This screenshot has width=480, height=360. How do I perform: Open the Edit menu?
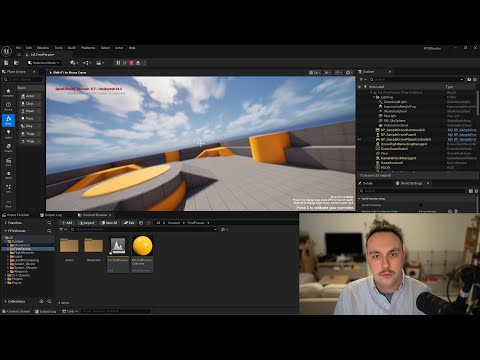29,48
